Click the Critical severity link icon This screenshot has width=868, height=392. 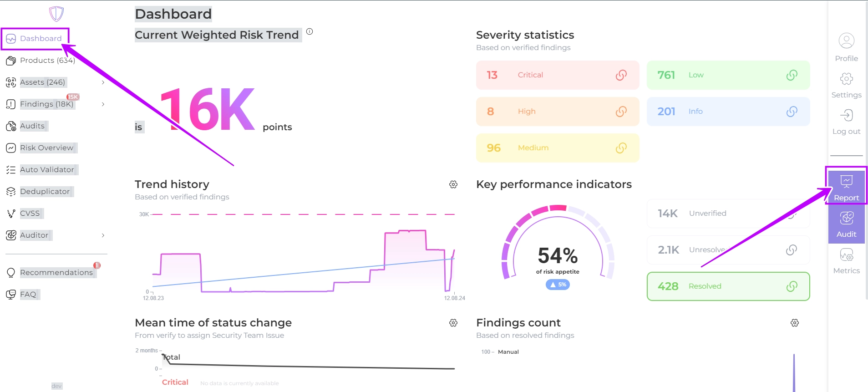621,75
